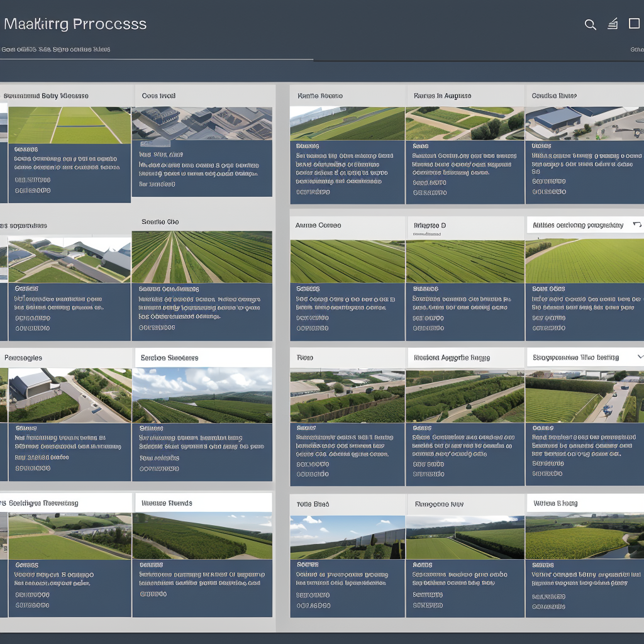Expand the chevron on the 'Ebogipesrntee Tifeo Bestirg' header
The width and height of the screenshot is (644, 644).
click(x=640, y=357)
